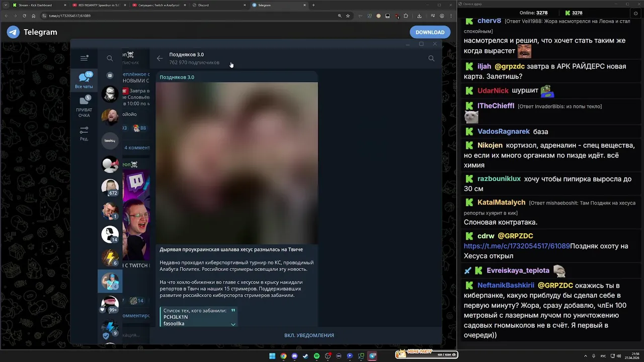Open browser three-dot menu
The image size is (644, 362).
(x=451, y=16)
